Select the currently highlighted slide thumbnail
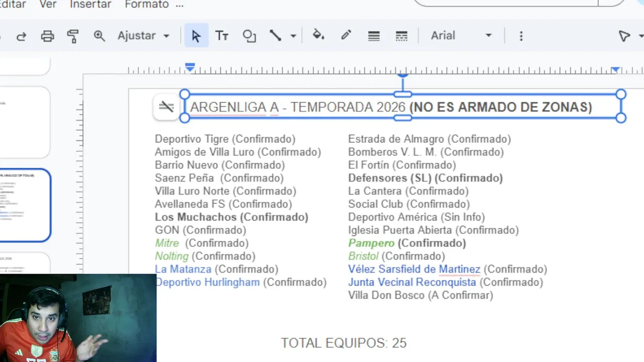This screenshot has height=362, width=644. 25,205
